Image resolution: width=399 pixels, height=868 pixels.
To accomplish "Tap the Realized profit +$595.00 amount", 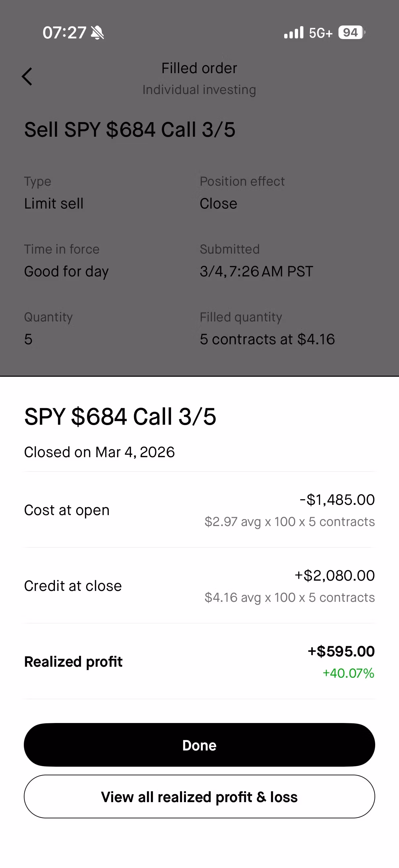I will [x=341, y=651].
